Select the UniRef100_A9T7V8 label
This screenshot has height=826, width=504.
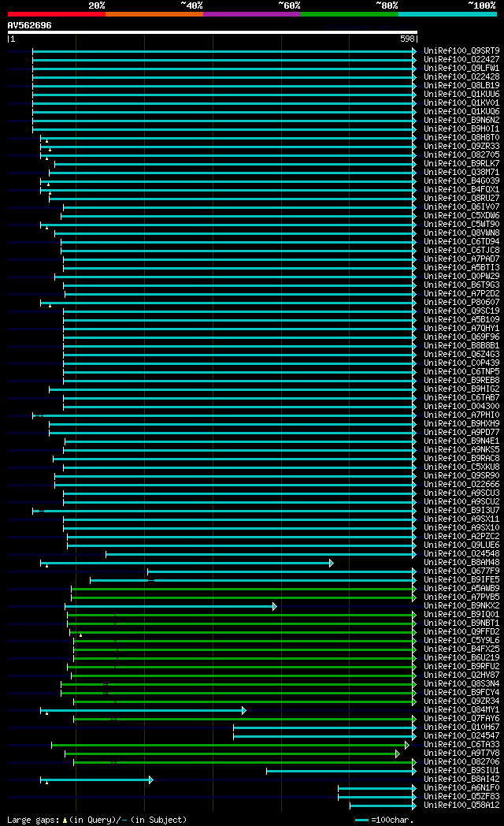[462, 753]
